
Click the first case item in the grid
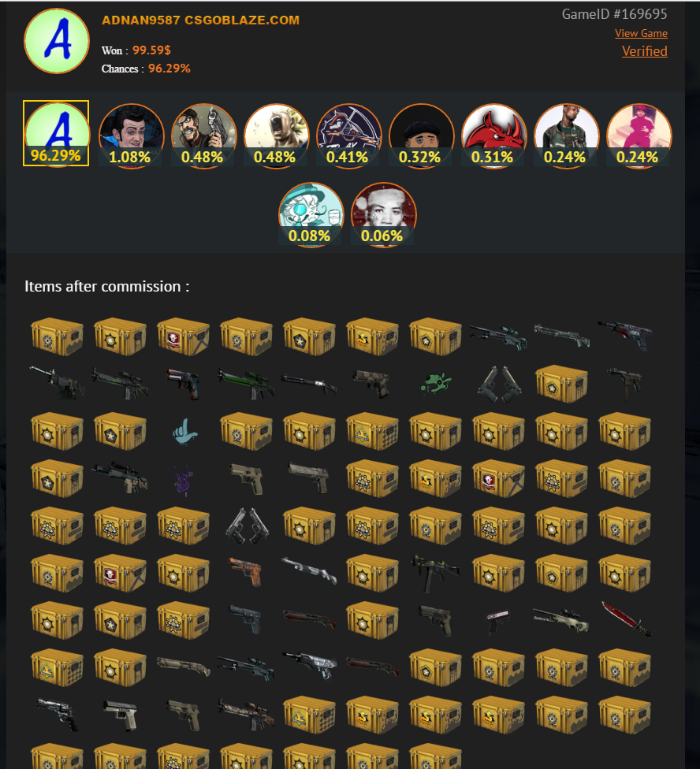57,336
